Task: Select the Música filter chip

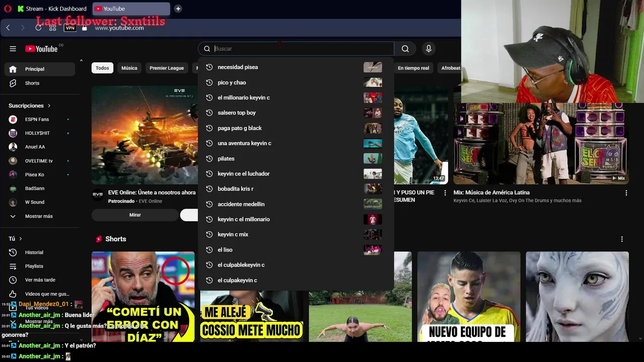Action: pyautogui.click(x=129, y=68)
